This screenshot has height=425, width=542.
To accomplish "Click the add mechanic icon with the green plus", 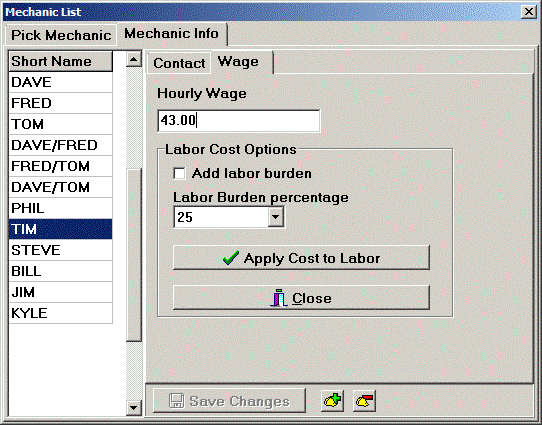I will click(x=332, y=401).
